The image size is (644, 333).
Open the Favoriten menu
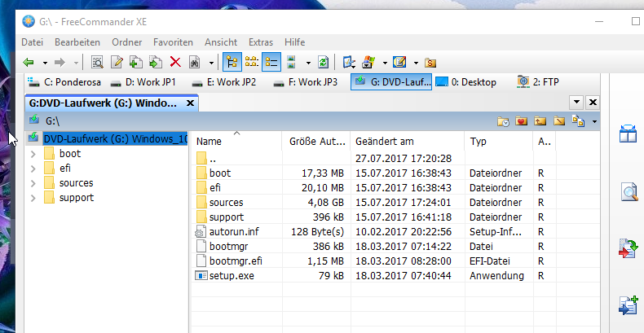click(173, 42)
